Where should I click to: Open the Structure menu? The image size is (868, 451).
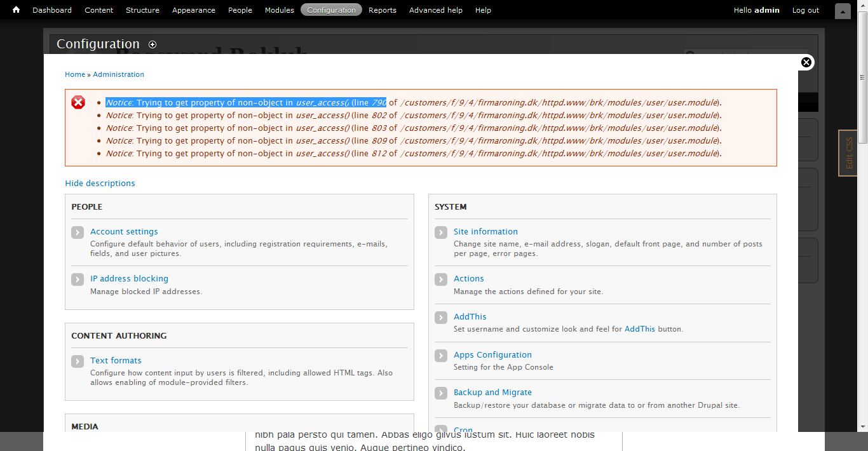point(142,10)
